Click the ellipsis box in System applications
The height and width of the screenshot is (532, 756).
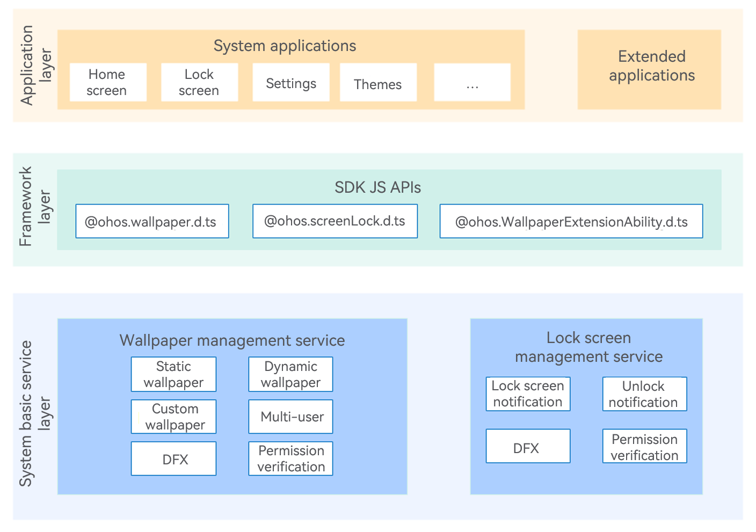(x=472, y=82)
